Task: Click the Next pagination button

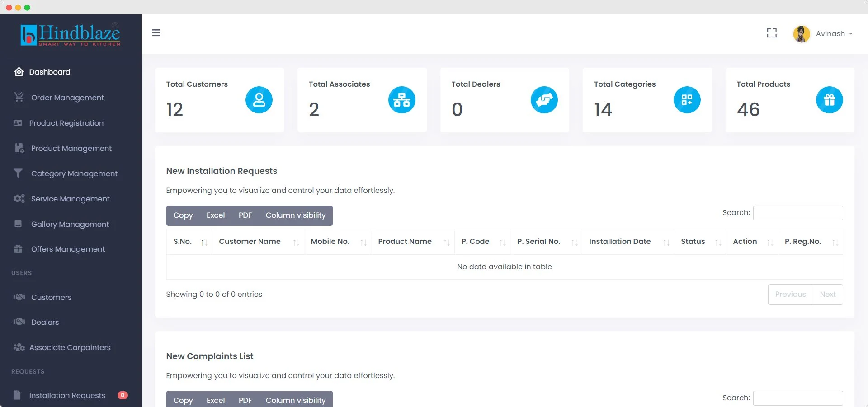Action: point(828,295)
